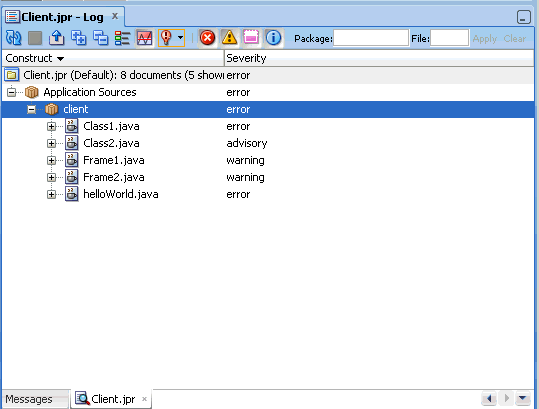Select Class2.java in the tree
539x409 pixels.
coord(111,143)
